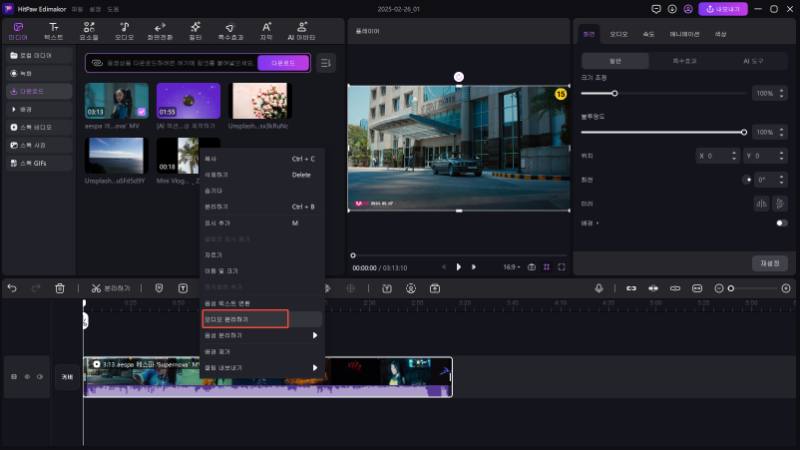Viewport: 800px width, 450px height.
Task: Click the undo arrow in timeline toolbar
Action: point(12,288)
